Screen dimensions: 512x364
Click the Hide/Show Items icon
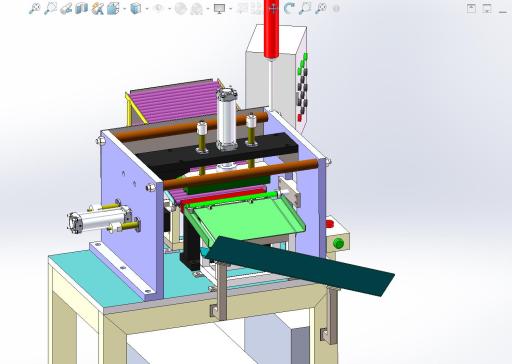[x=159, y=9]
